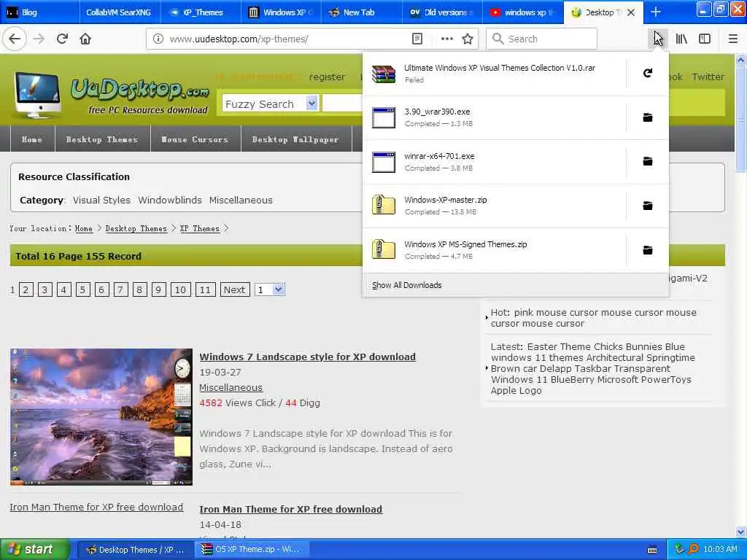Select the Windowblinds category

[x=169, y=200]
